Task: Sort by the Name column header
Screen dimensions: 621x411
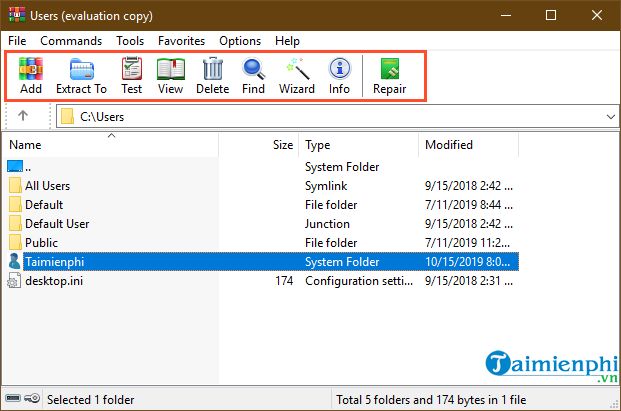Action: 110,145
